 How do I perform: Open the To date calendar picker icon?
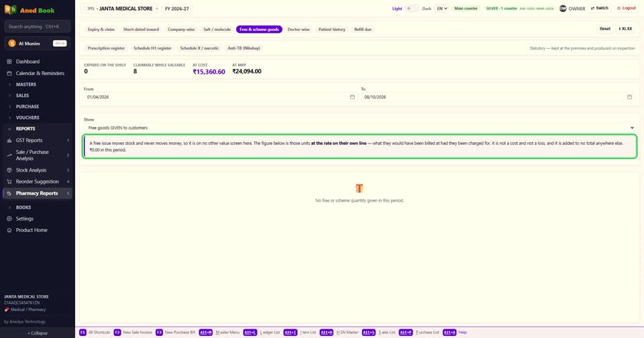click(x=630, y=97)
